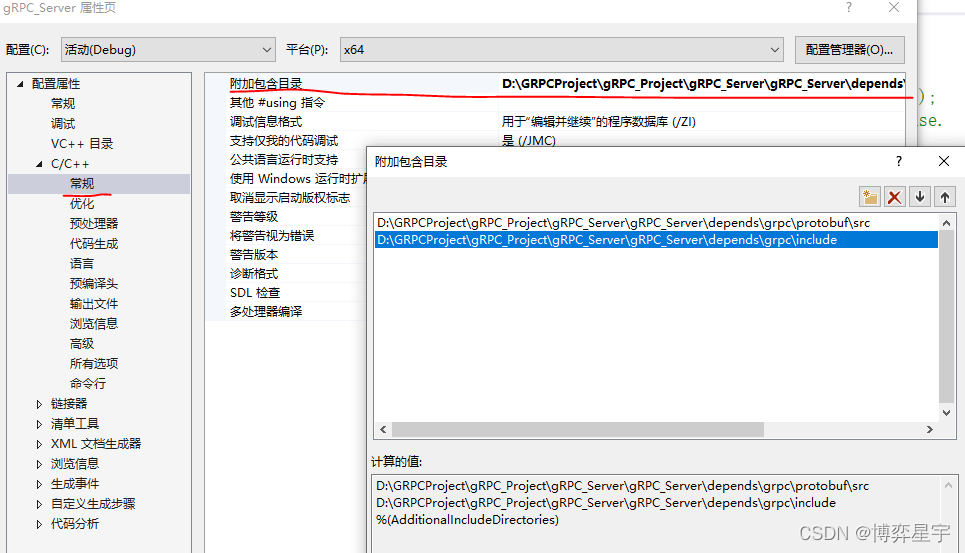Expand the 生成事件 node
This screenshot has width=965, height=553.
[x=39, y=484]
